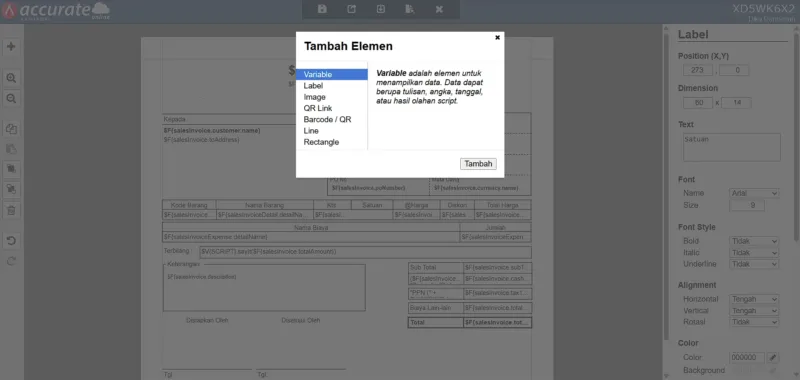Click the add element plus icon in left sidebar
The width and height of the screenshot is (800, 380).
tap(11, 46)
